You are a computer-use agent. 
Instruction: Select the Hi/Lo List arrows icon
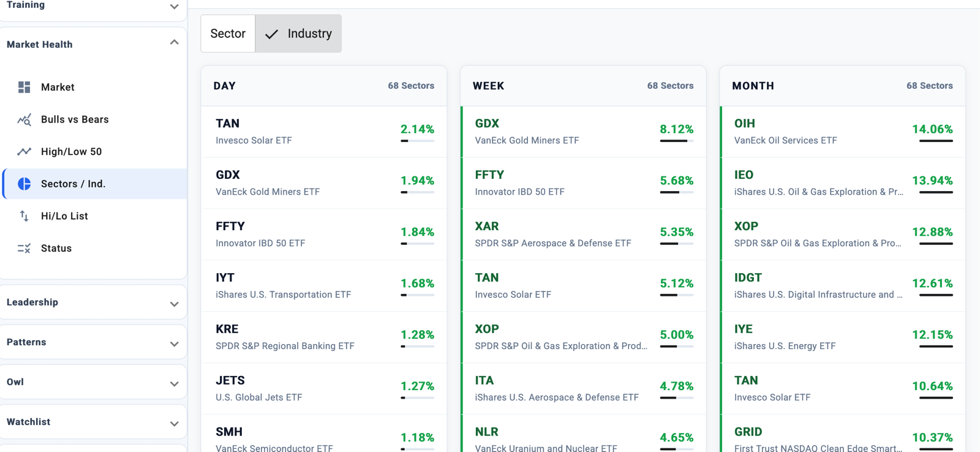pyautogui.click(x=24, y=216)
